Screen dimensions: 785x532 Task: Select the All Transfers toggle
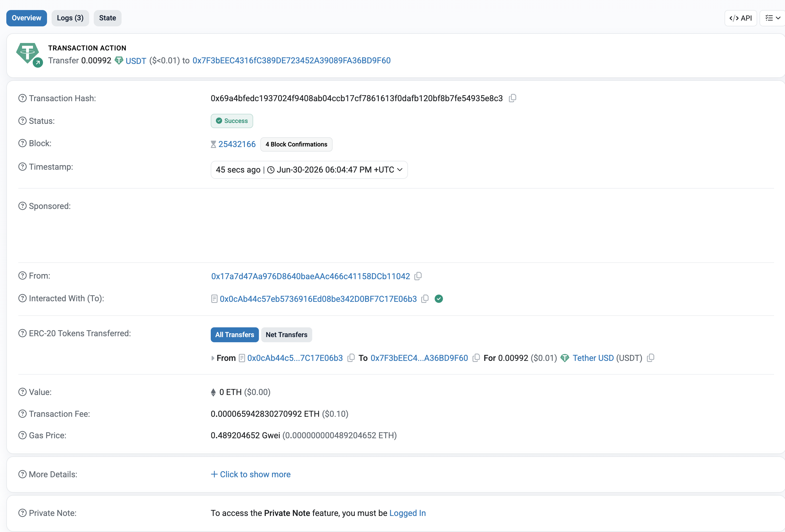tap(235, 335)
